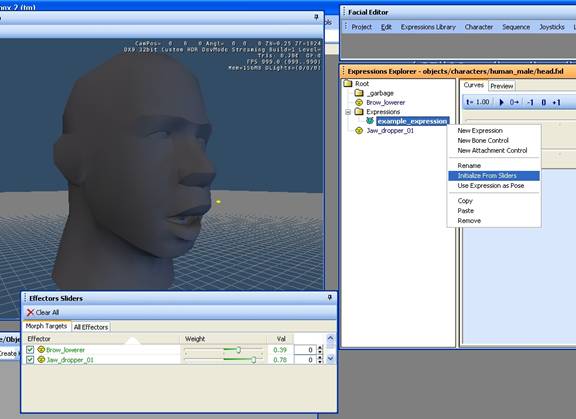Click the t= 1.00 time field
This screenshot has width=576, height=419.
point(478,102)
